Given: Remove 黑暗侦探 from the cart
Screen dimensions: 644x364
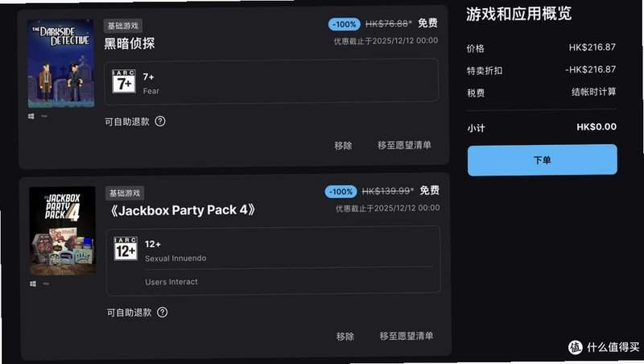Looking at the screenshot, I should click(x=343, y=146).
